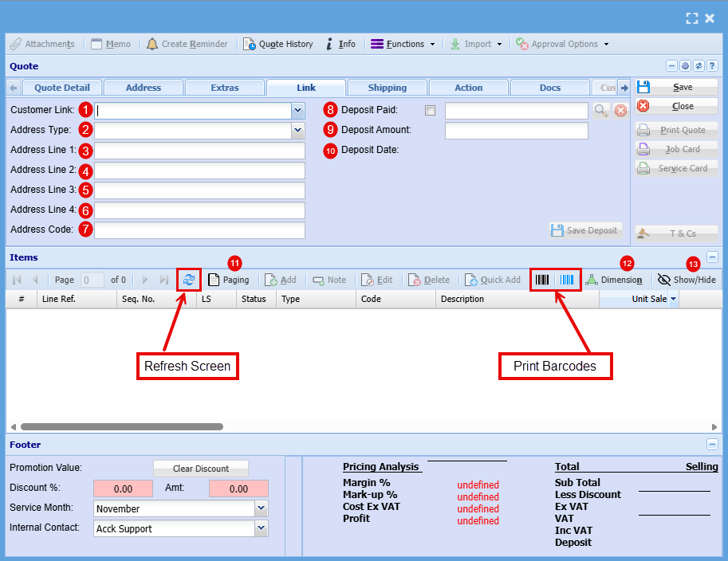The height and width of the screenshot is (561, 728).
Task: Switch to the Action tab
Action: click(469, 88)
